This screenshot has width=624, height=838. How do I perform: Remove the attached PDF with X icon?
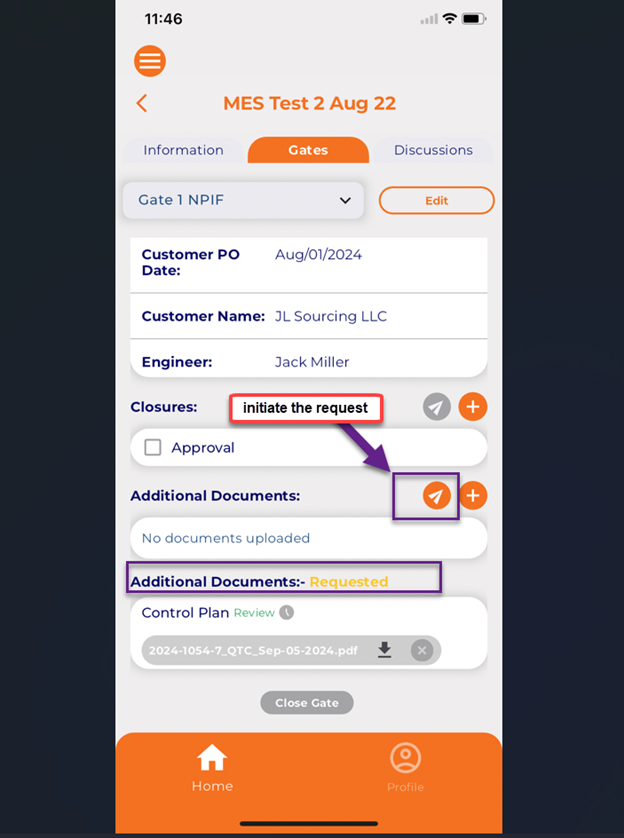(422, 651)
